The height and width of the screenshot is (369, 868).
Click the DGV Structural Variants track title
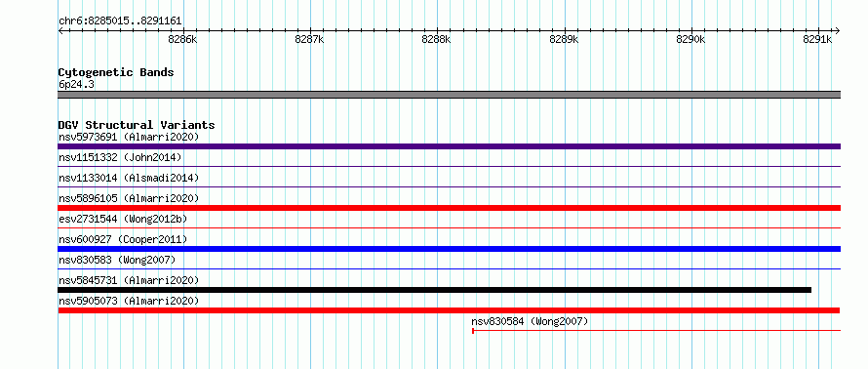tap(137, 125)
